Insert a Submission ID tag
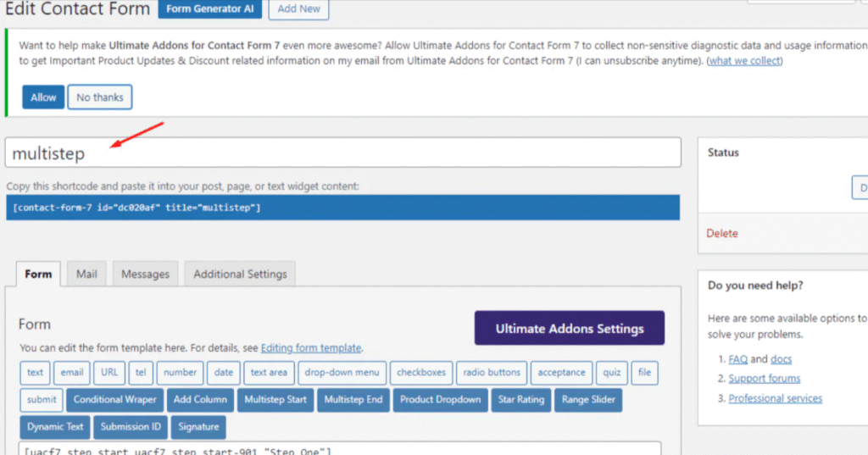The height and width of the screenshot is (455, 868). tap(131, 427)
